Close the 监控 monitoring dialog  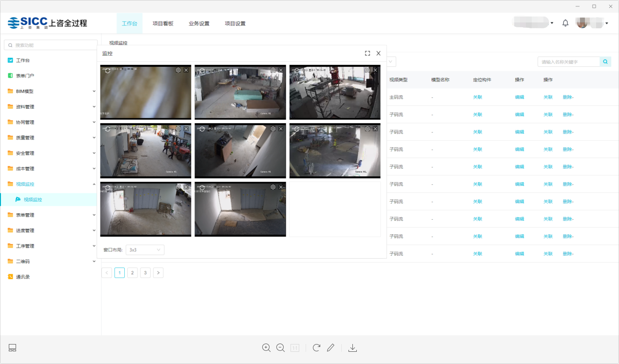pos(378,53)
